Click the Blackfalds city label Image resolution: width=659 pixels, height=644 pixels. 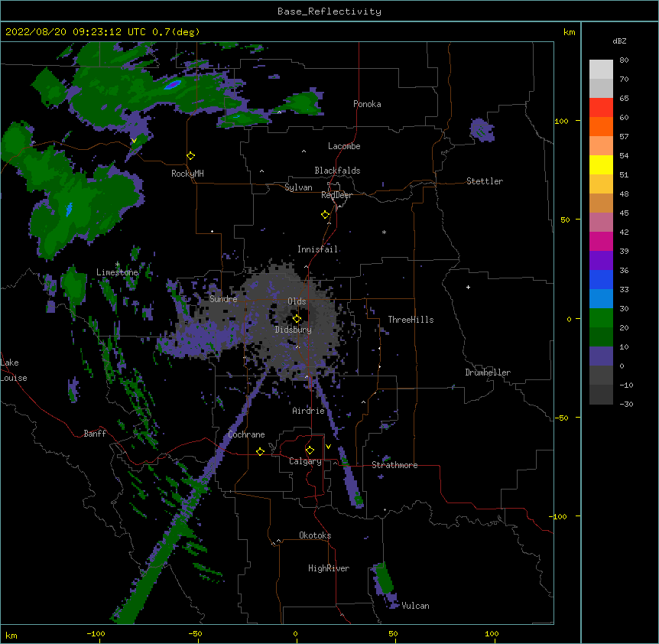337,171
